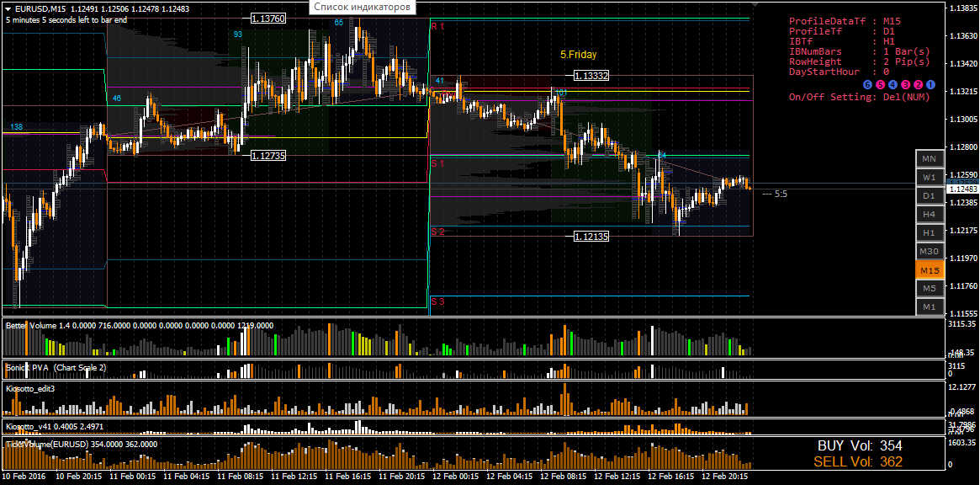
Task: Click the pink circle numbered 2
Action: click(918, 84)
